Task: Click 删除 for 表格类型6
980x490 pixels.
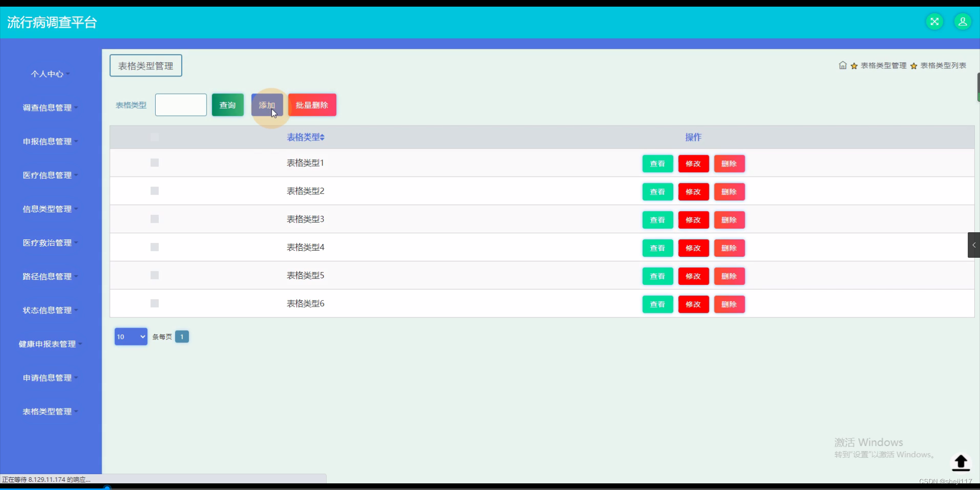Action: 729,304
